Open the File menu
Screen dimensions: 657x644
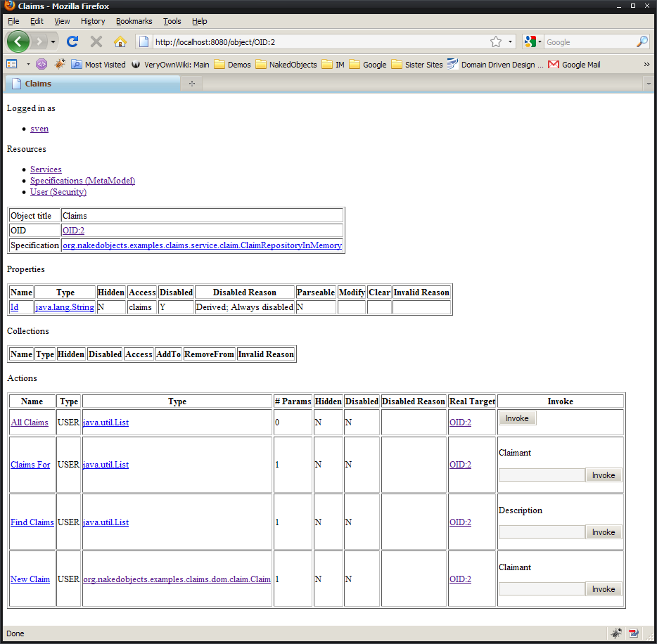[x=13, y=21]
